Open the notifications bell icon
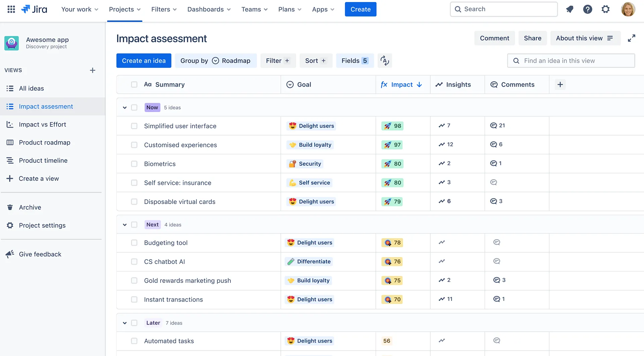The image size is (644, 356). [570, 9]
